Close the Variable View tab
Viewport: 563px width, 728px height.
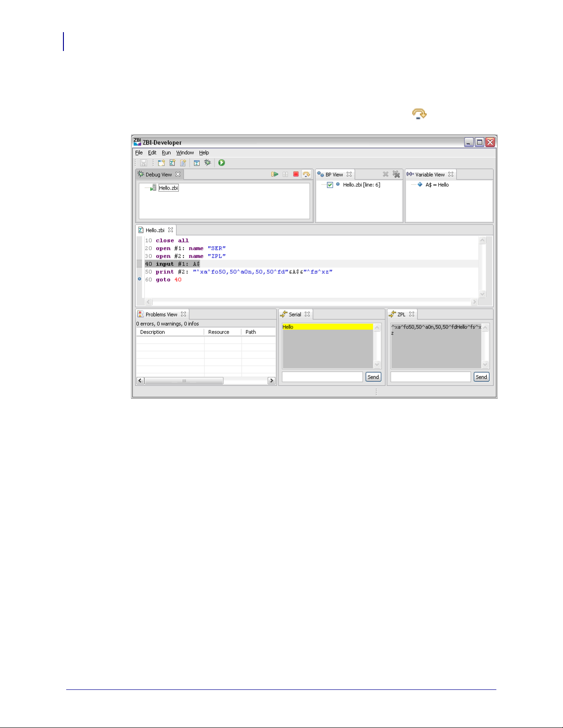[451, 174]
